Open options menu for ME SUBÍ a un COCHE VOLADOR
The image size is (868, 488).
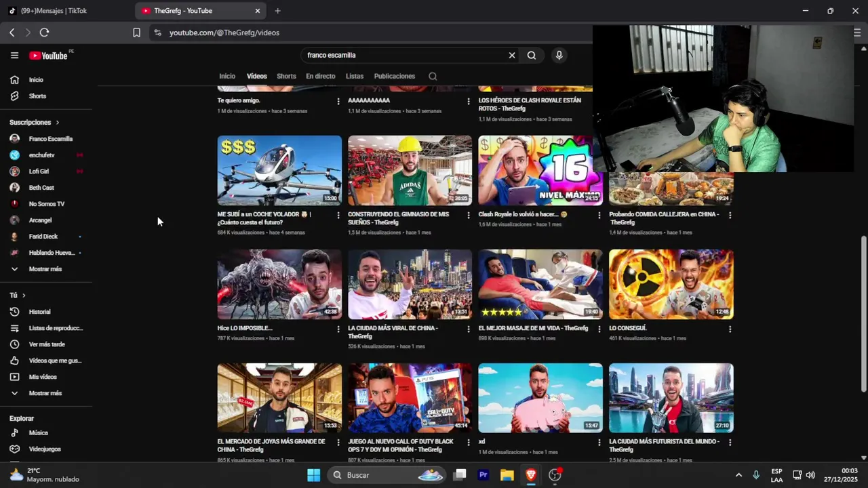tap(338, 215)
